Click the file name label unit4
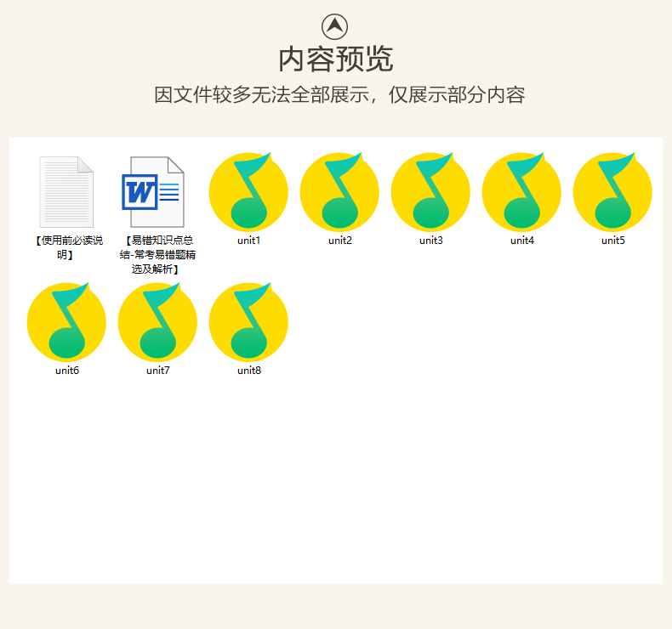 tap(522, 241)
